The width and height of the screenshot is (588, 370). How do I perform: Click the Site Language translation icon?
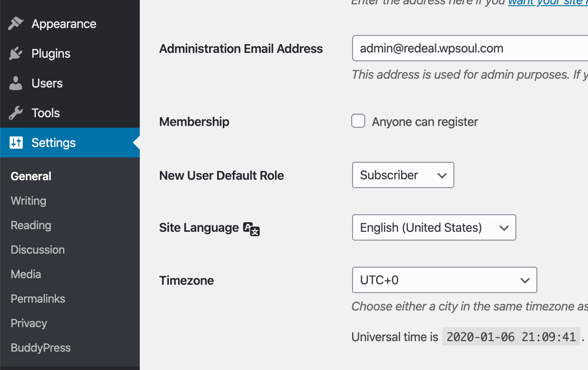pos(251,228)
